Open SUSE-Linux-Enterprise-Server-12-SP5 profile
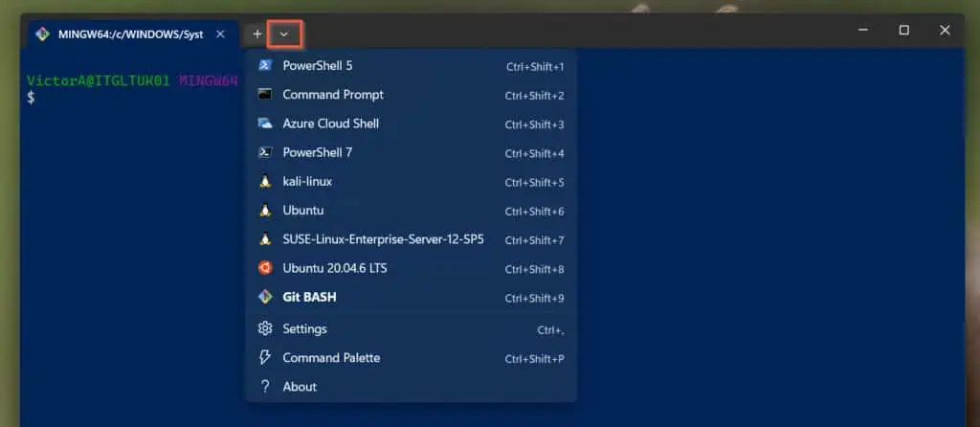 click(411, 239)
